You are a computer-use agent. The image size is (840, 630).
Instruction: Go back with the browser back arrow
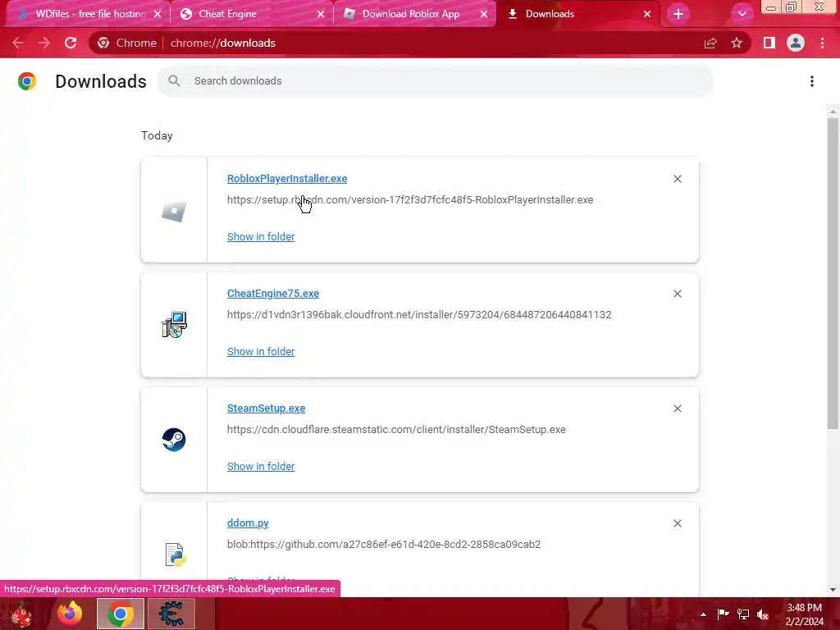(x=18, y=43)
